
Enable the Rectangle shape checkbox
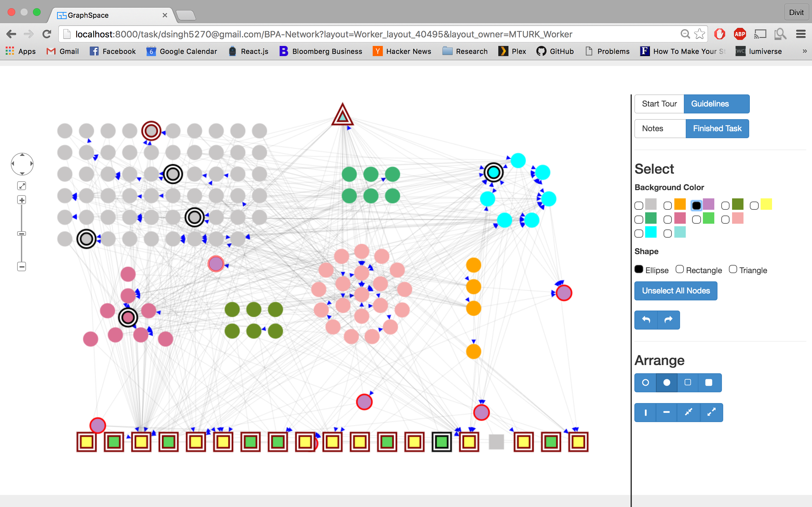[x=679, y=269]
